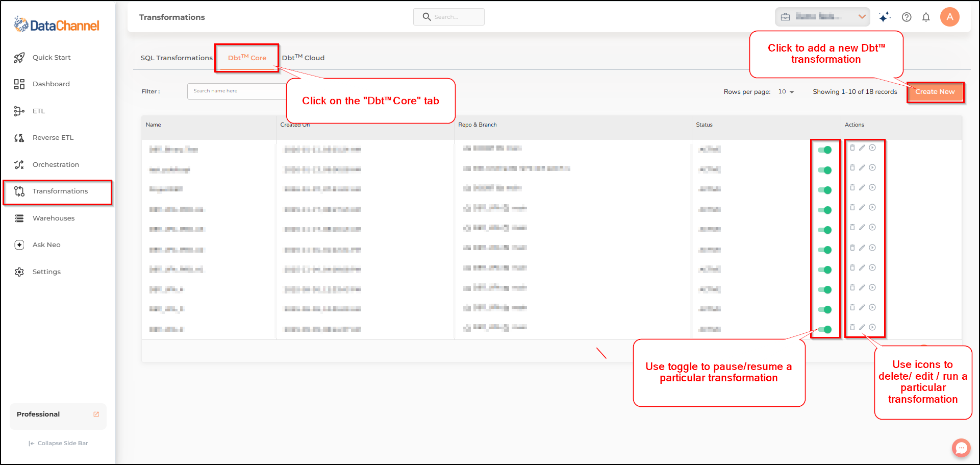
Task: View notifications via the bell icon
Action: (x=926, y=17)
